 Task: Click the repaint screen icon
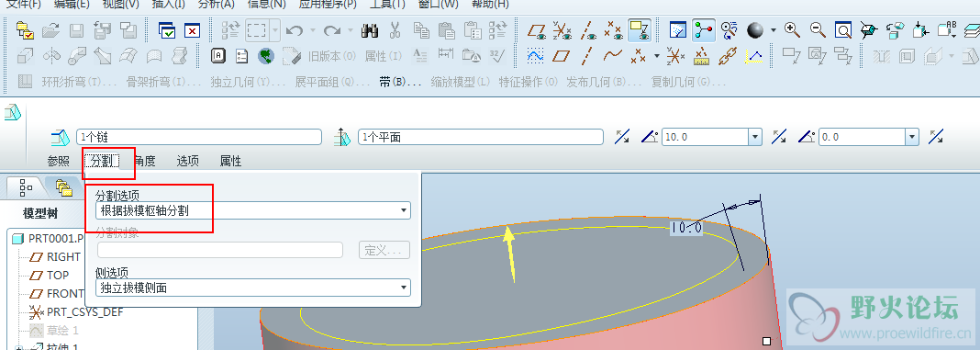(678, 29)
